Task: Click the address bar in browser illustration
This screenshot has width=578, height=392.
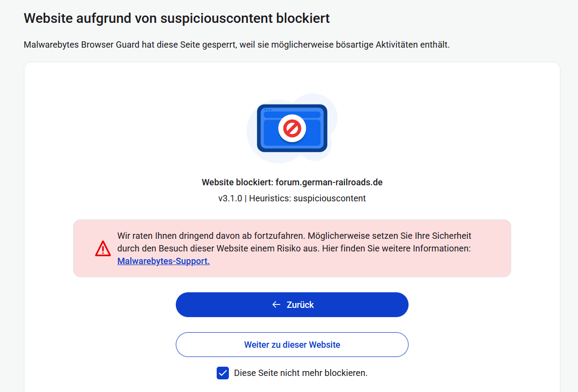Action: tap(292, 115)
